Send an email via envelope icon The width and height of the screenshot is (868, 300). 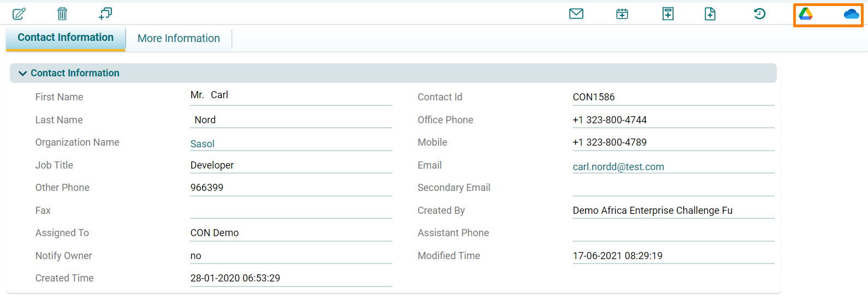pos(576,14)
